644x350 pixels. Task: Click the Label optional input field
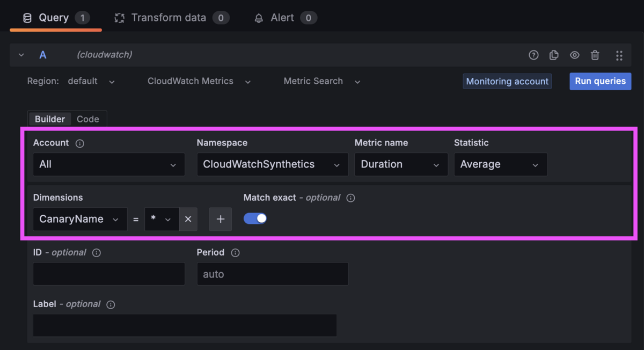(185, 325)
